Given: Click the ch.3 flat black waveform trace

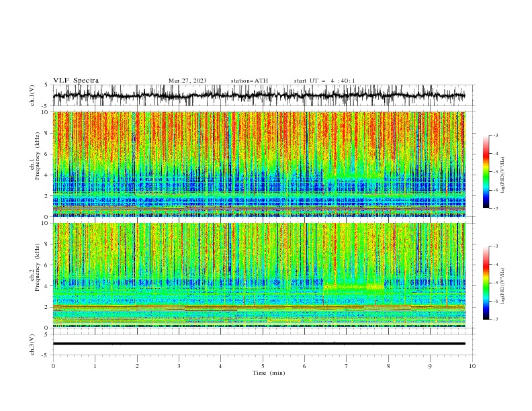Looking at the screenshot, I should [x=259, y=344].
